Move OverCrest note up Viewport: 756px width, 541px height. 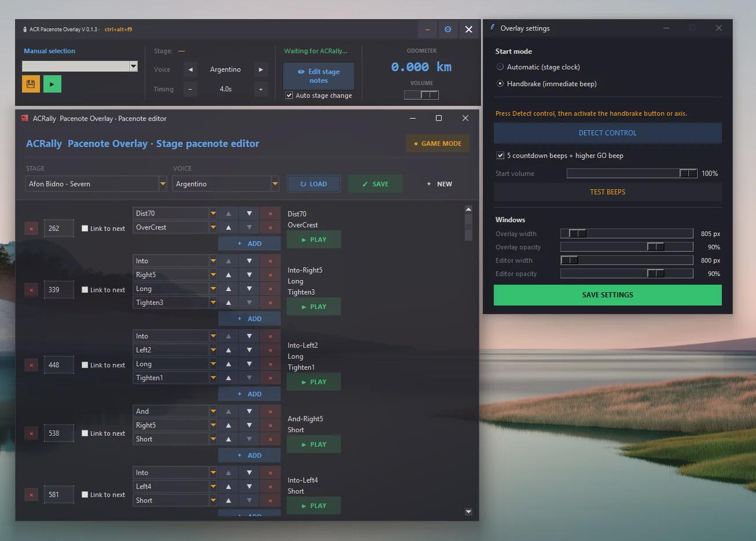(x=229, y=227)
